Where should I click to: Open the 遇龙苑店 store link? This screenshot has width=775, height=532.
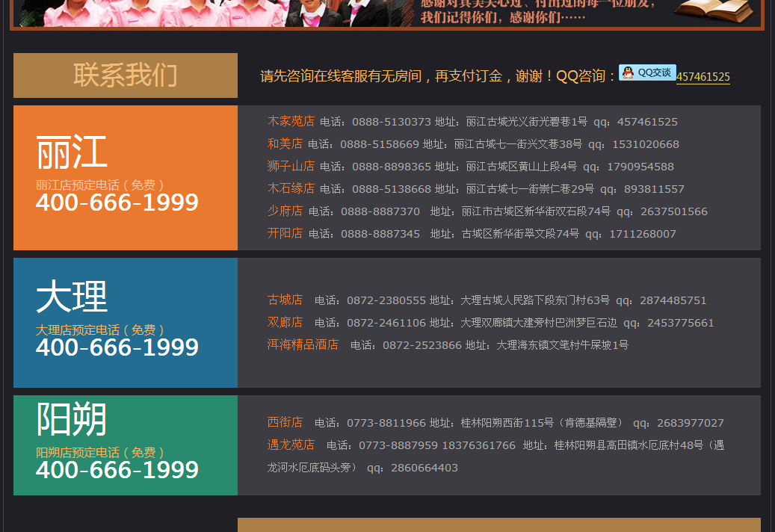[x=291, y=445]
